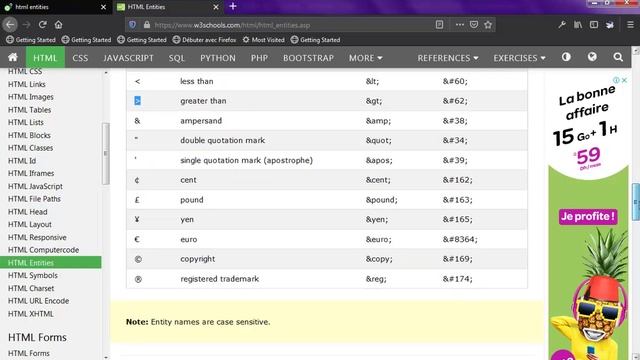Select HTML Entities in the sidebar
The image size is (640, 360).
pos(51,262)
